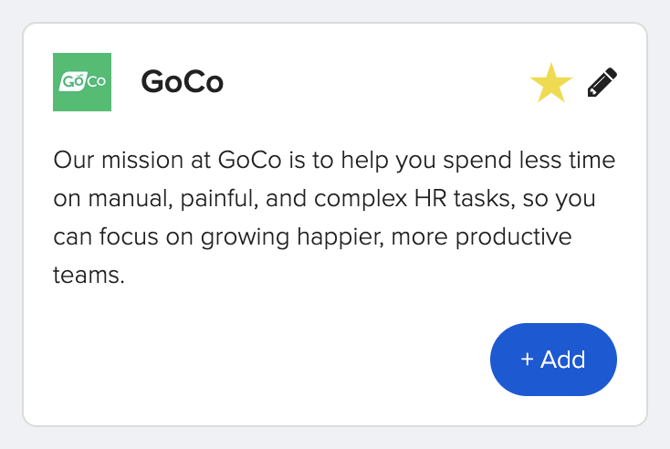Image resolution: width=670 pixels, height=449 pixels.
Task: Remove GoCo from starred favorites
Action: 551,83
